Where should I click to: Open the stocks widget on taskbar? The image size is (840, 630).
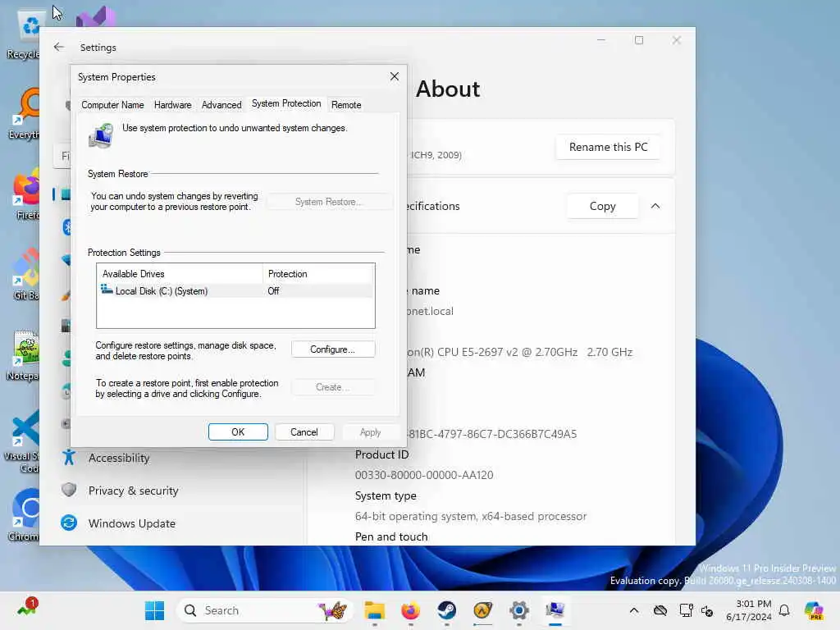(26, 608)
